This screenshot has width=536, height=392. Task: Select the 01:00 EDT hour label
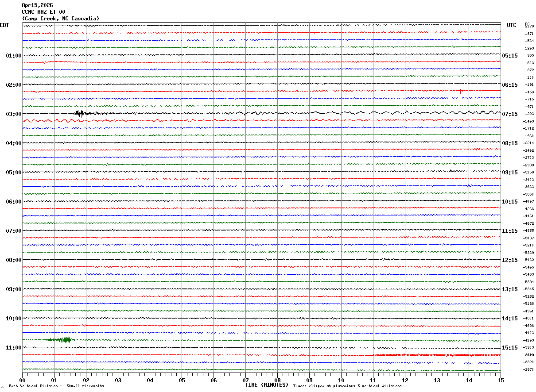point(14,56)
